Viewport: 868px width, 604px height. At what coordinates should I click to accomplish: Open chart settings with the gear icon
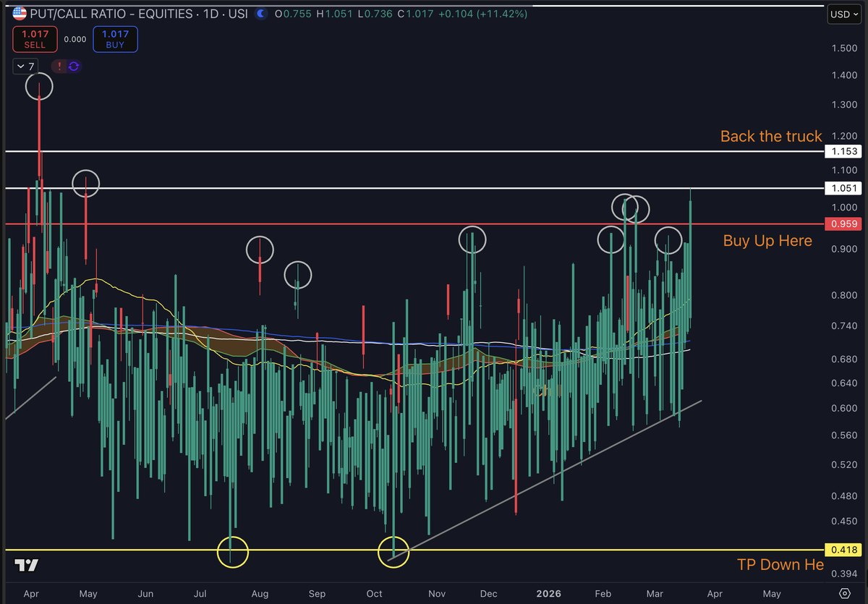pos(845,593)
